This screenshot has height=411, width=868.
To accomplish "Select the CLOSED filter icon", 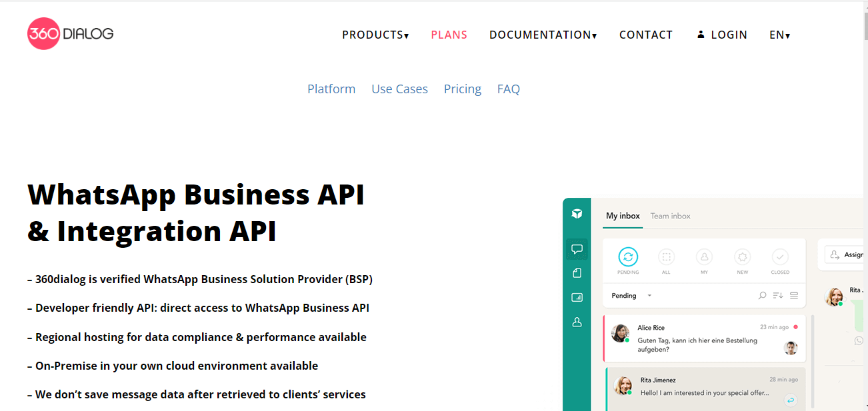I will (780, 256).
